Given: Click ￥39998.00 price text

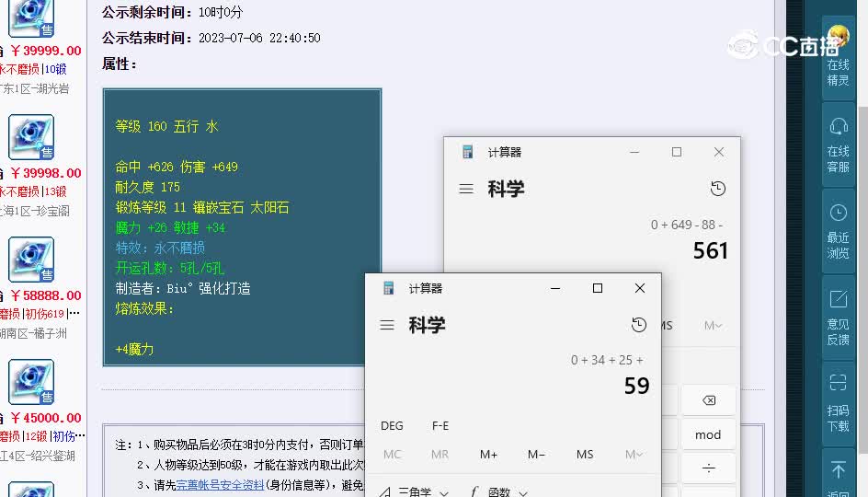Looking at the screenshot, I should tap(46, 173).
